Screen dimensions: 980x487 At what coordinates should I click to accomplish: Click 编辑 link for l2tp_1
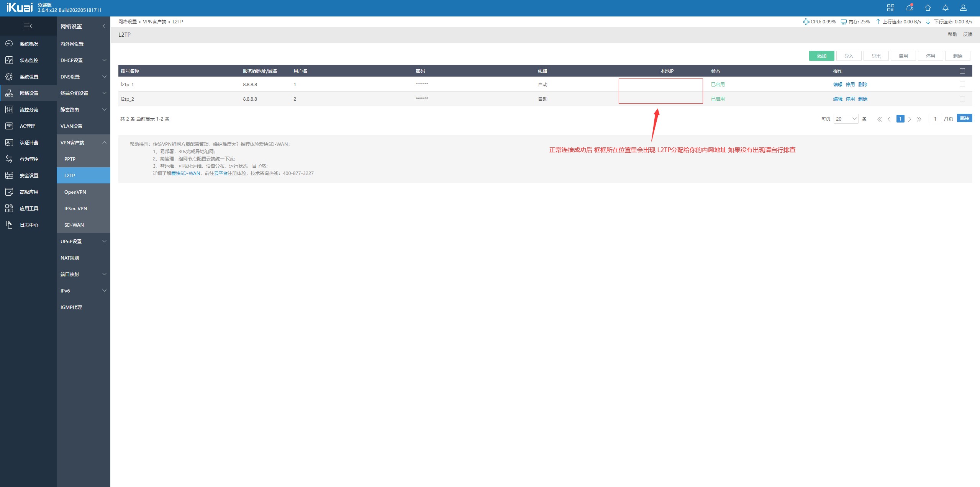click(837, 84)
